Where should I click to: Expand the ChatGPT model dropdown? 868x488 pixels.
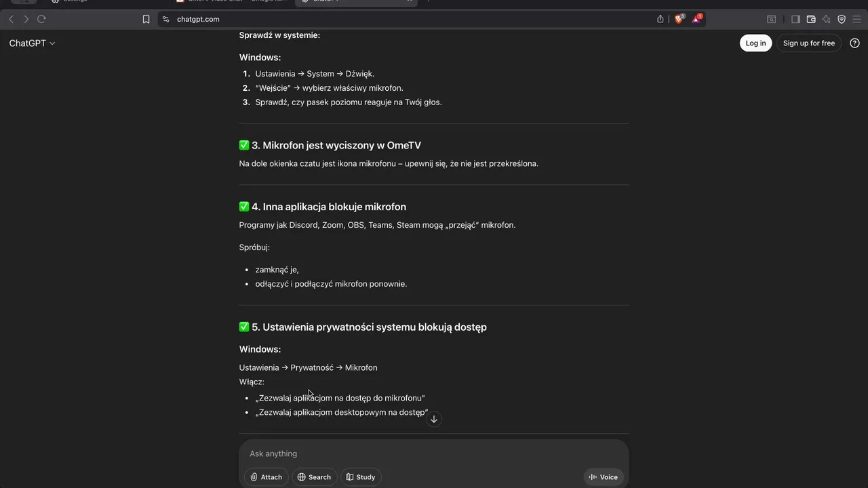point(32,43)
